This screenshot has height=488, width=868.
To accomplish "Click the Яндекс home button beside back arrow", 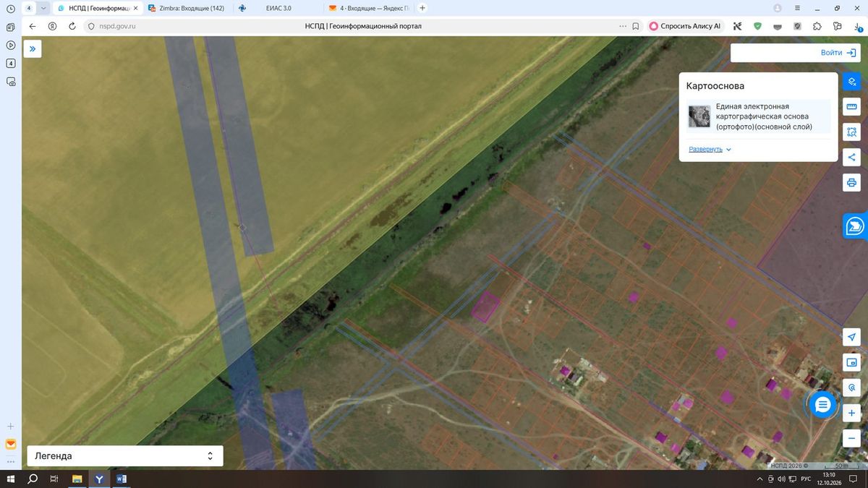I will 52,26.
